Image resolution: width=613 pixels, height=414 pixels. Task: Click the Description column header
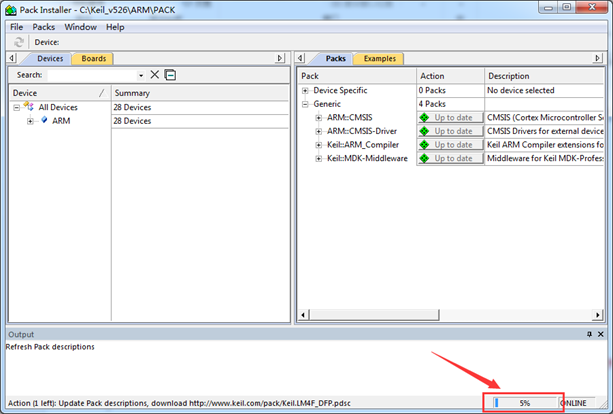pyautogui.click(x=545, y=76)
